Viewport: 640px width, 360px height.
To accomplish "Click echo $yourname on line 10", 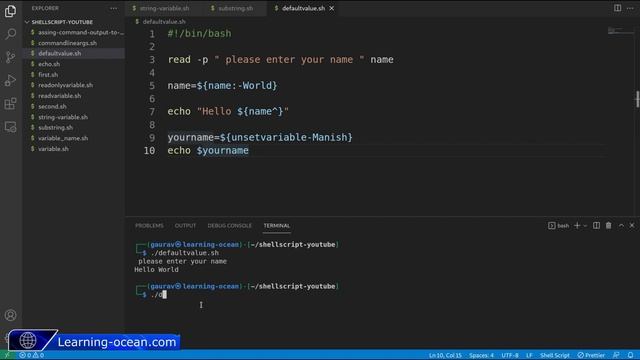I will [208, 151].
